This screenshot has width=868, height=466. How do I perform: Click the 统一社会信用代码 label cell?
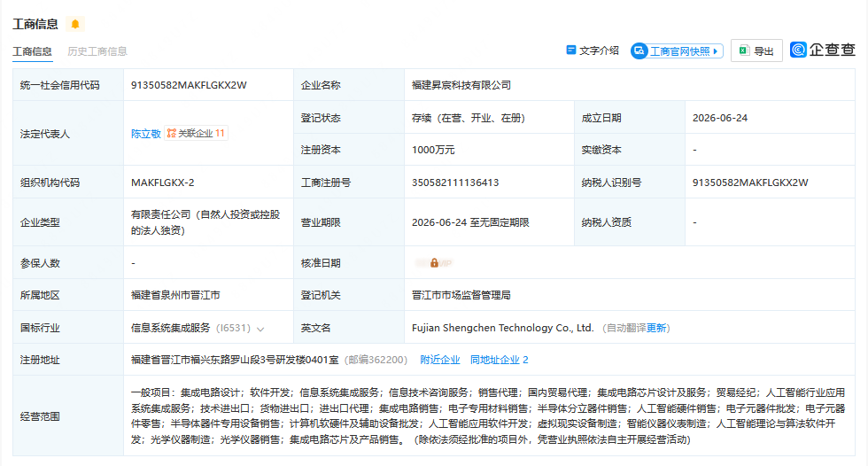pyautogui.click(x=68, y=85)
